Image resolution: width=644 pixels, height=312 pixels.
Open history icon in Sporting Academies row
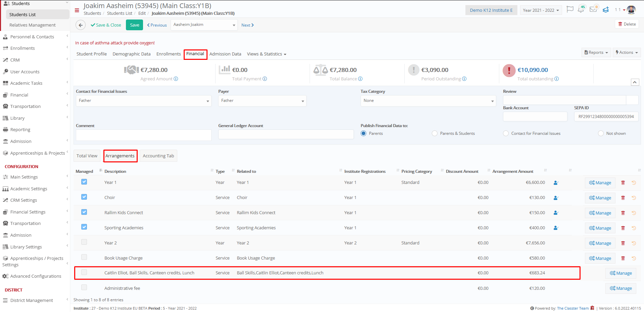[634, 228]
